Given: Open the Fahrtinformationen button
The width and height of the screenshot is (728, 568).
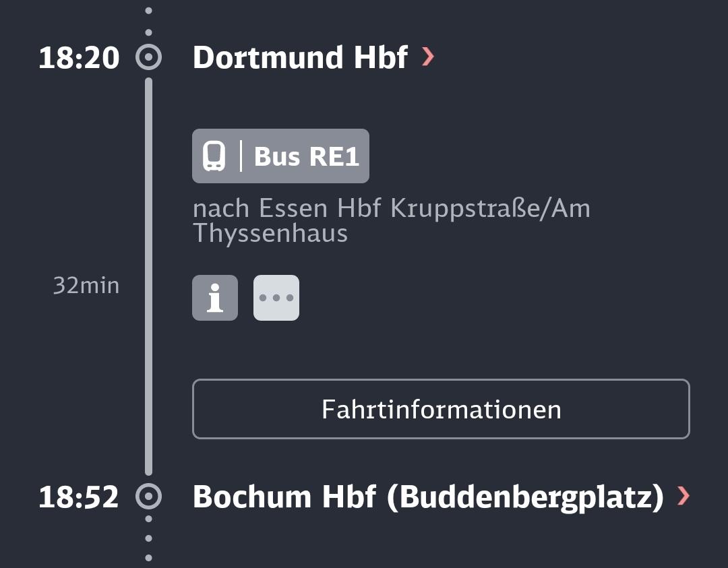Looking at the screenshot, I should point(441,409).
